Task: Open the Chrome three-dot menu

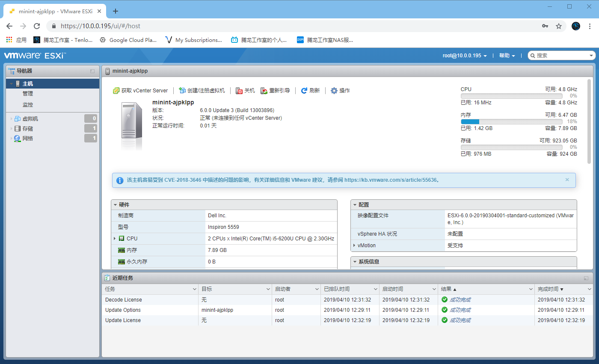Action: point(590,26)
